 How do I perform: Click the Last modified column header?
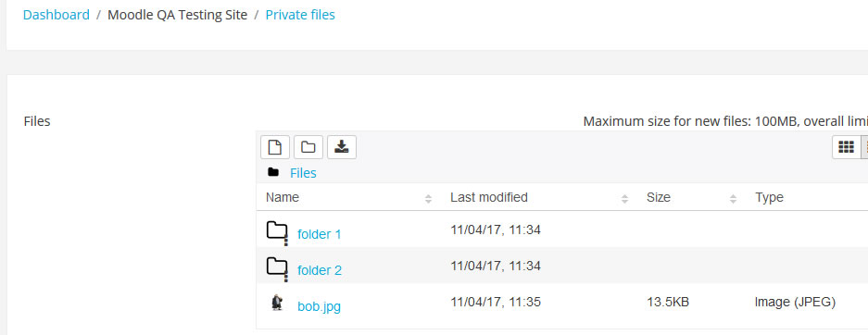(489, 197)
